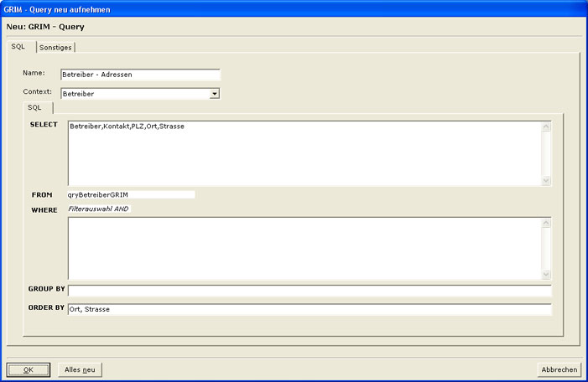Click inside the empty WHERE text area
The height and width of the screenshot is (382, 588).
tap(304, 248)
